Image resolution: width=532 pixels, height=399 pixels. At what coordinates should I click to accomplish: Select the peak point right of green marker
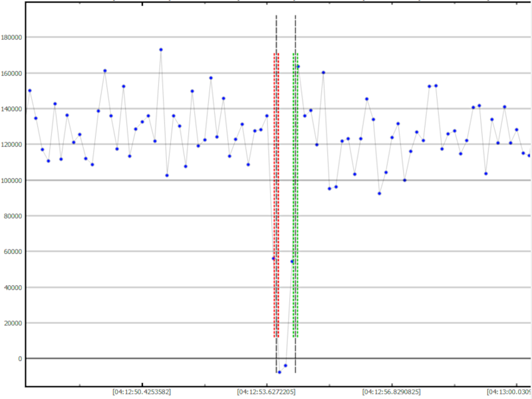click(298, 66)
